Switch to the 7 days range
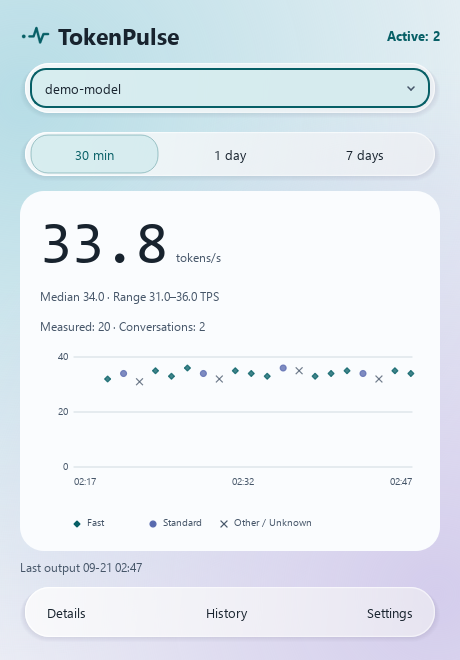The image size is (460, 660). click(x=364, y=155)
